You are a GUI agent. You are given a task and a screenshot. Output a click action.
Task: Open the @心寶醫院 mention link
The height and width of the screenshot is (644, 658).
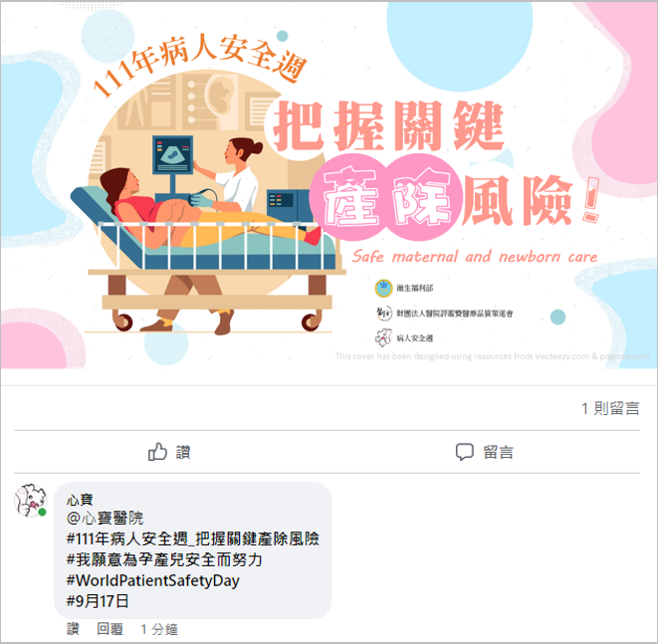(105, 519)
